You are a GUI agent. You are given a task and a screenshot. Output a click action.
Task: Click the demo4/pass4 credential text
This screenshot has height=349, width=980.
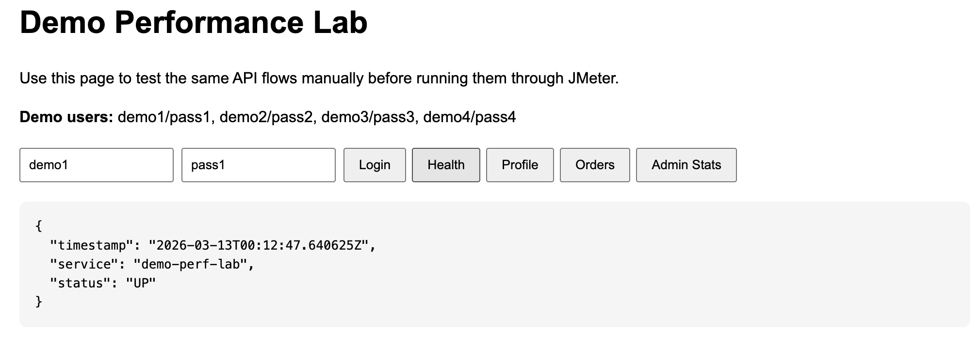[x=469, y=117]
